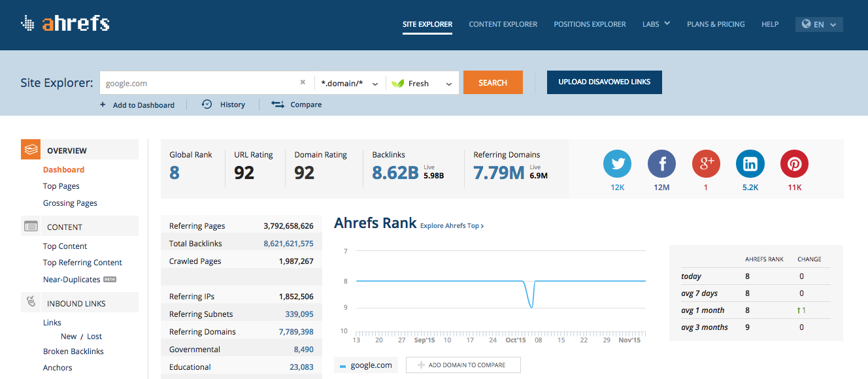
Task: Click Crawled Pages value 1,987,267
Action: [x=296, y=261]
